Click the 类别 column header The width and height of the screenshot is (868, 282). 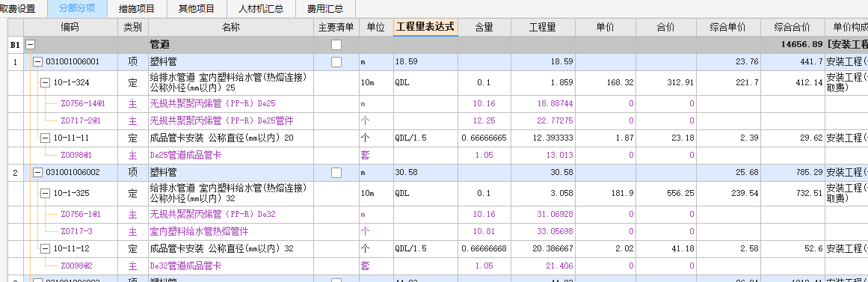[x=133, y=27]
